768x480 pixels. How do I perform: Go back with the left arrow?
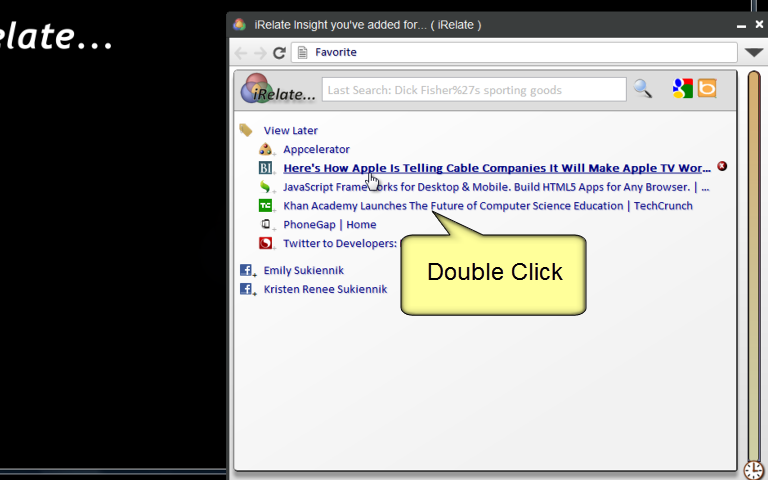tap(241, 53)
